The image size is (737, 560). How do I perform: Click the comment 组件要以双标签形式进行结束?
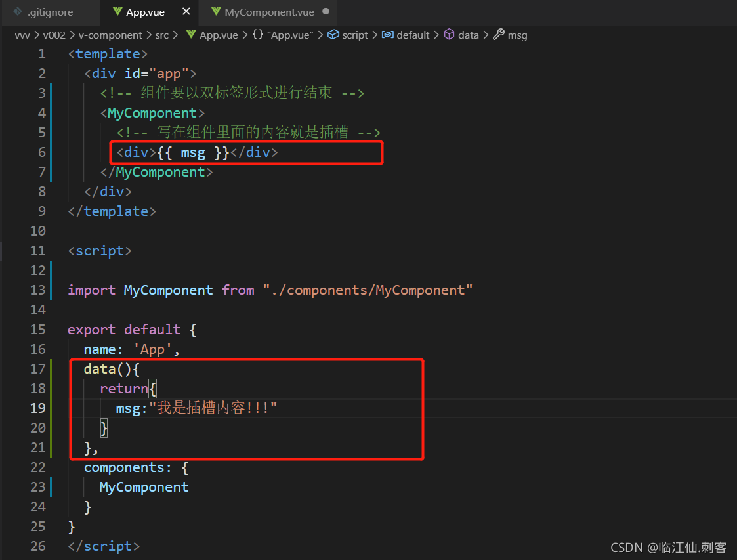pos(232,93)
